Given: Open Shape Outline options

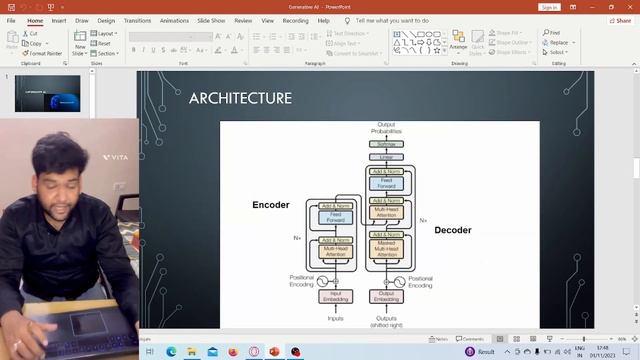Looking at the screenshot, I should (510, 42).
